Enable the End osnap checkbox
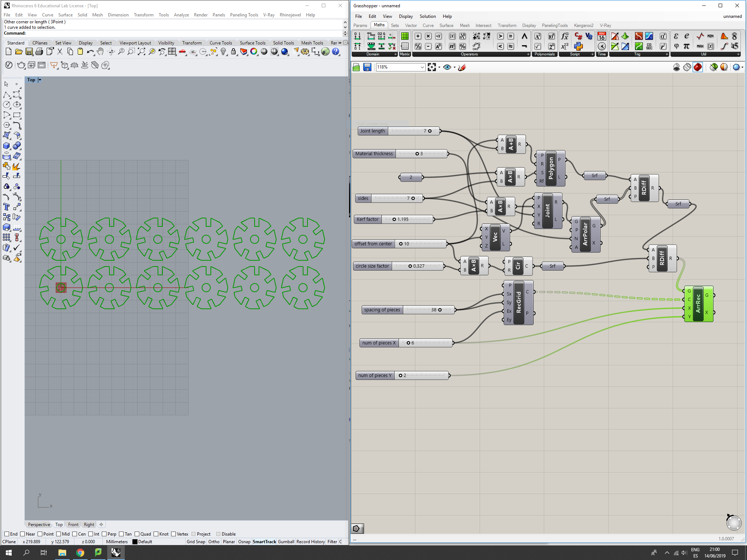Screen dimensions: 747x560 [7, 534]
